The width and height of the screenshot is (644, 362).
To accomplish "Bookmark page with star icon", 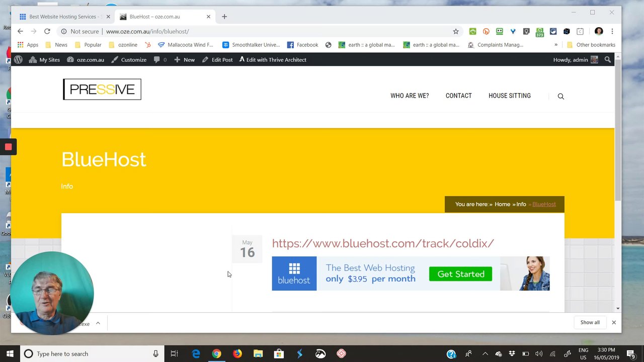I will [x=456, y=31].
